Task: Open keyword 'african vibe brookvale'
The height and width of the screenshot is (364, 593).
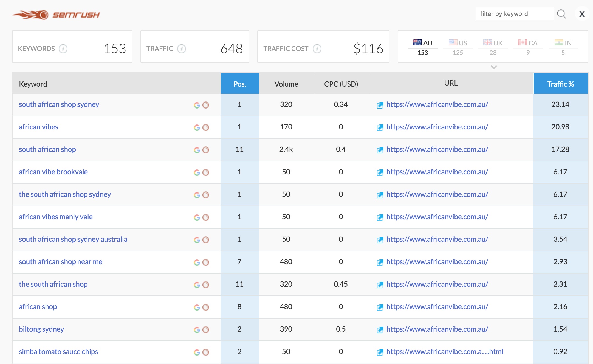Action: 53,172
